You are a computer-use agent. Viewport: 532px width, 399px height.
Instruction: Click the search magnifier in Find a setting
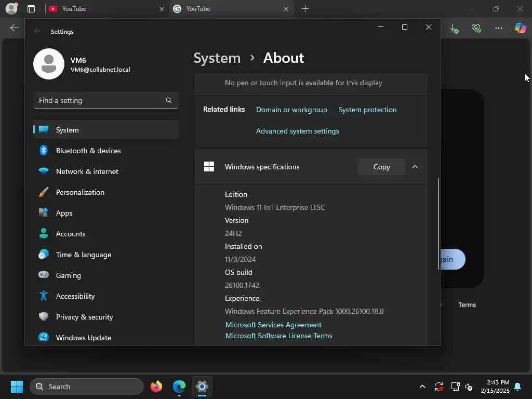tap(169, 100)
